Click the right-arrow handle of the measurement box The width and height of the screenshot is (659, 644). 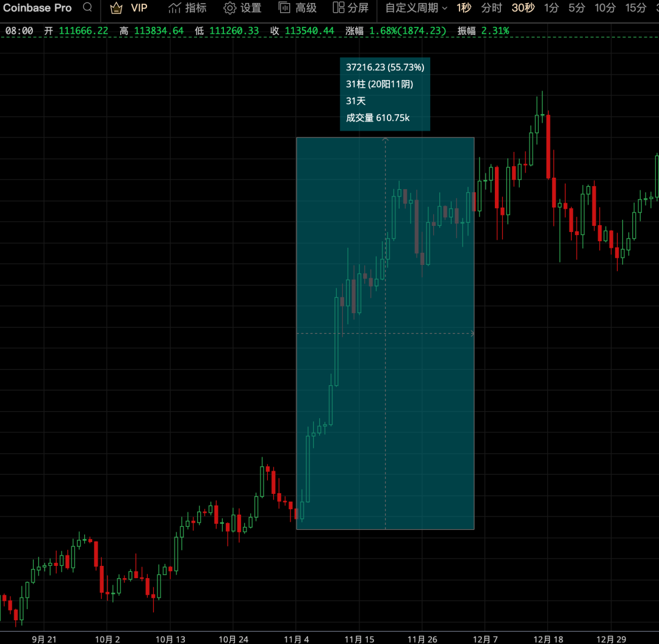(x=472, y=333)
